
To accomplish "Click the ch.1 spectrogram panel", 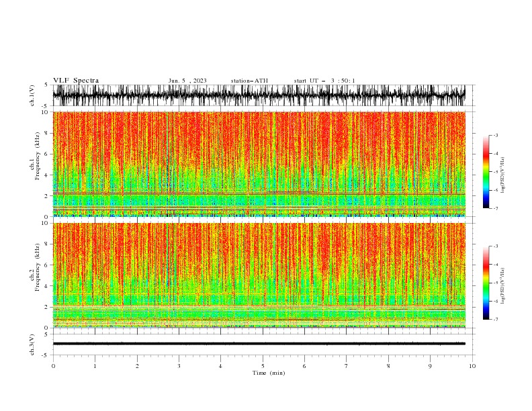I will (259, 164).
